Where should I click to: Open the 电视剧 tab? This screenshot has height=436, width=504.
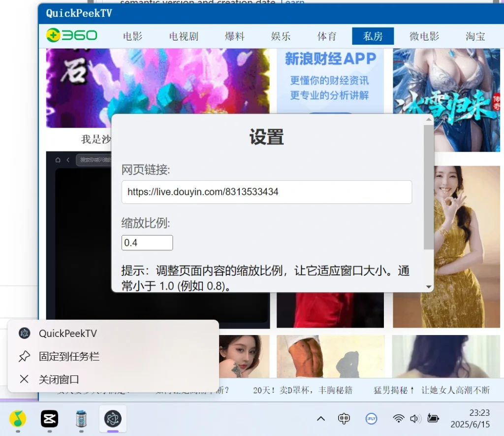coord(184,36)
